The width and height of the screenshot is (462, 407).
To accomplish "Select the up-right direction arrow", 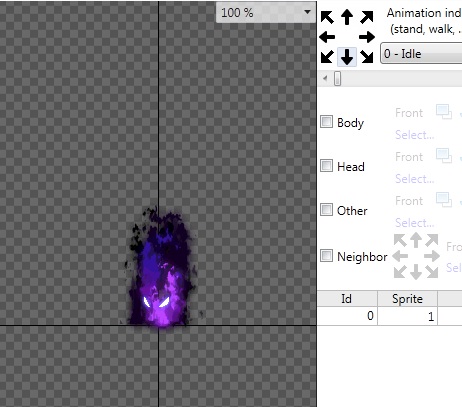I will (x=367, y=17).
